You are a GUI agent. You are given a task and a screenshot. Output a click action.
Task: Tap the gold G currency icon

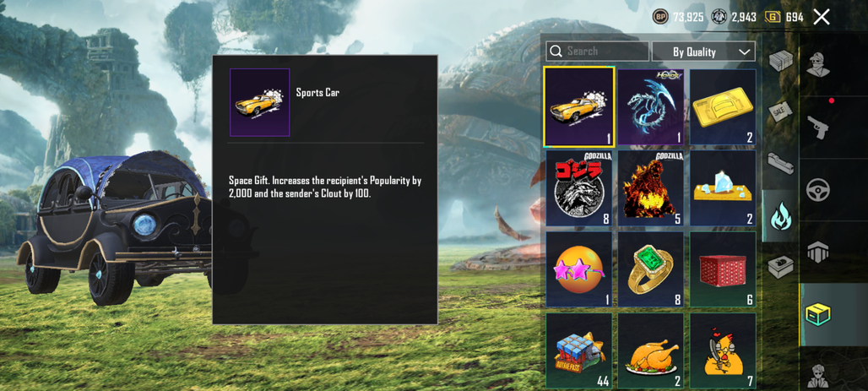(773, 17)
